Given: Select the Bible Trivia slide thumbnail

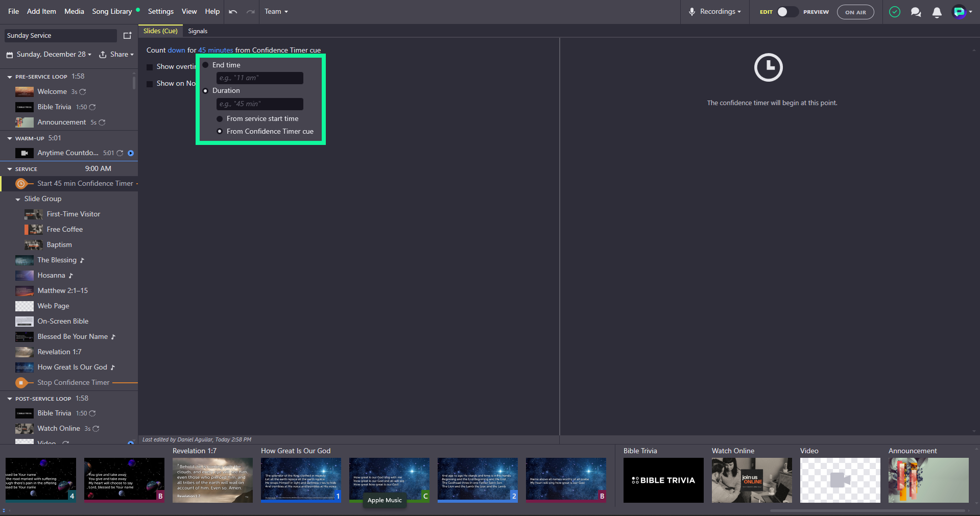Looking at the screenshot, I should coord(663,480).
